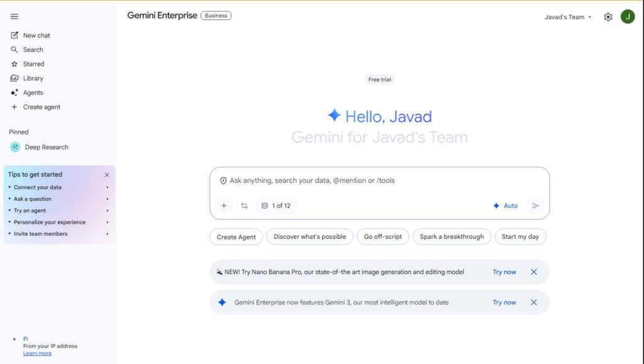The height and width of the screenshot is (364, 644).
Task: Close the Tips to get started panel
Action: [107, 175]
